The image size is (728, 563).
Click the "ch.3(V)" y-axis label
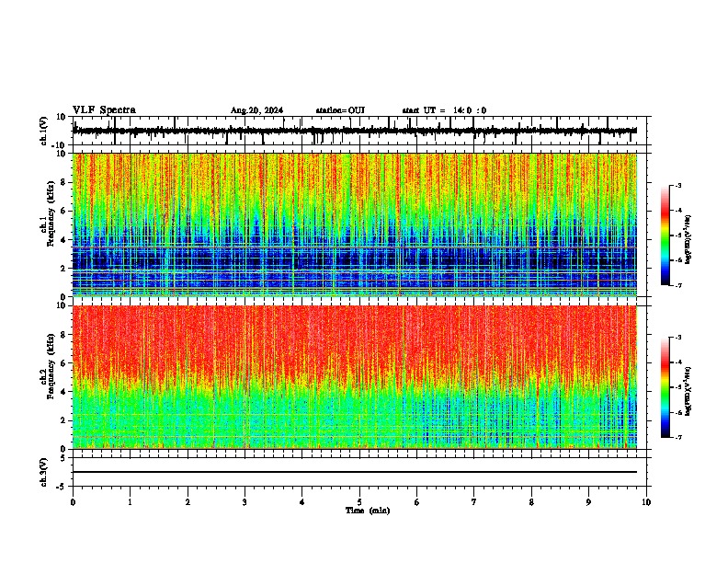44,472
